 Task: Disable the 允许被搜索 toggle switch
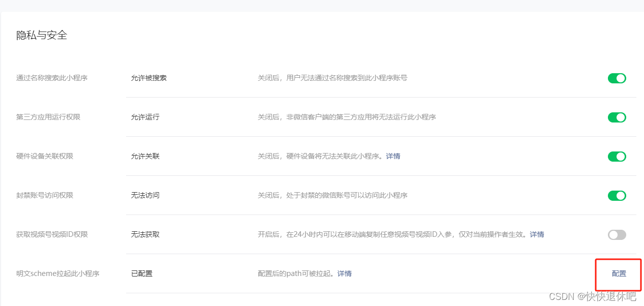tap(617, 78)
